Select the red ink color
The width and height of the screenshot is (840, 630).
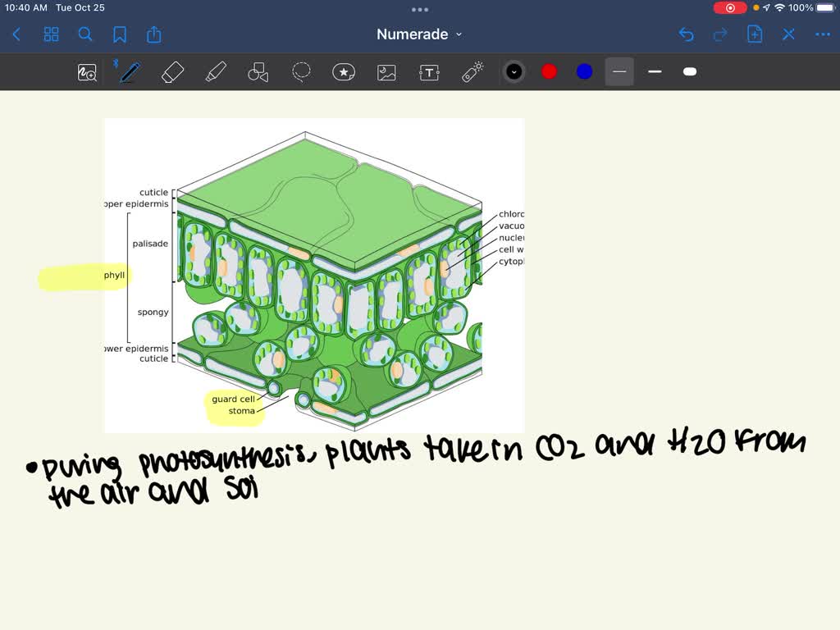[549, 71]
